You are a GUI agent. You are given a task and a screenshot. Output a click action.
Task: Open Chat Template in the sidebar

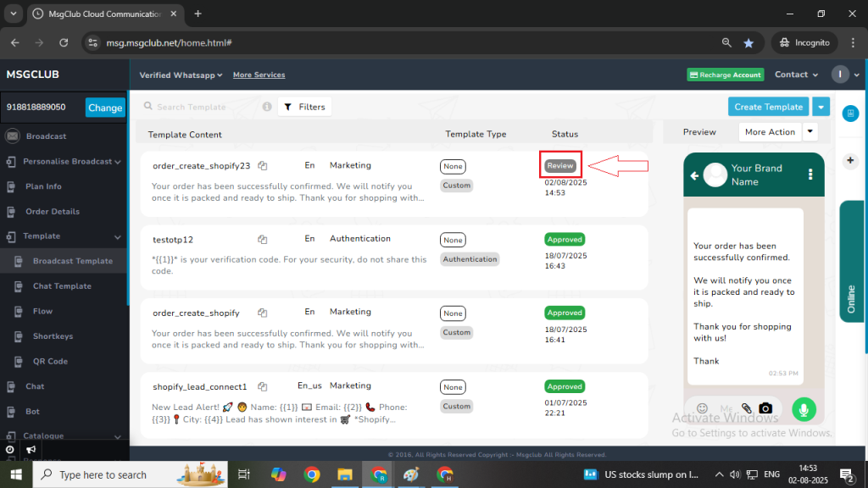tap(62, 286)
